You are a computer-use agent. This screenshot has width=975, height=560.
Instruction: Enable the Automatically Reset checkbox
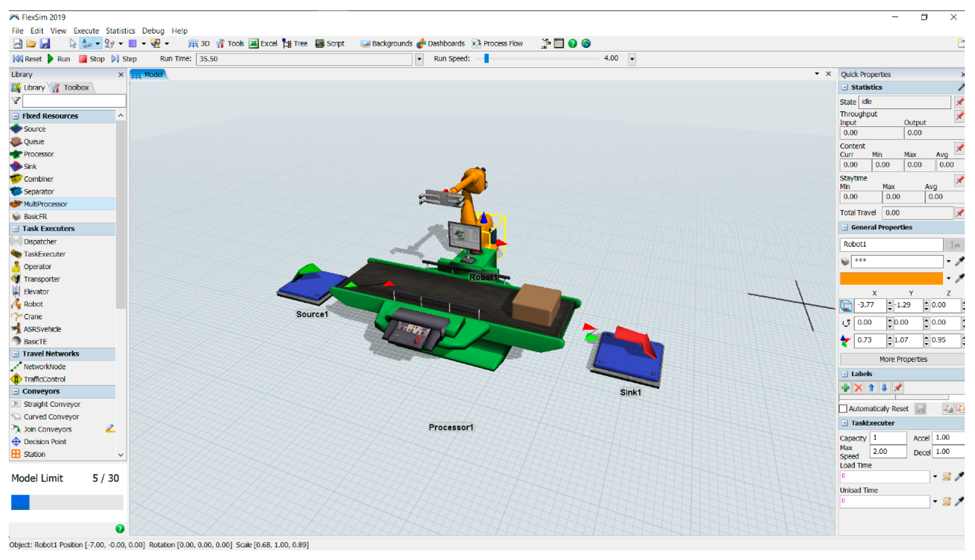click(x=843, y=409)
